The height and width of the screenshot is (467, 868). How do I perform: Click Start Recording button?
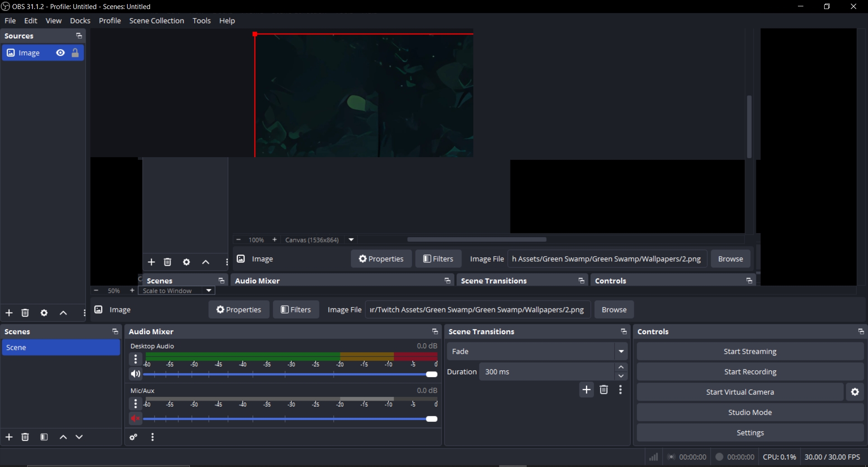pos(750,372)
